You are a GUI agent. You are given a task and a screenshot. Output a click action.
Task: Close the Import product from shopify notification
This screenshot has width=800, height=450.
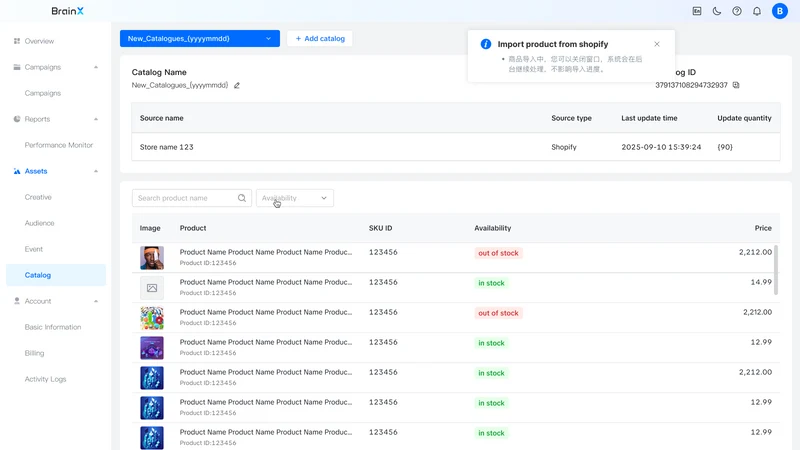tap(657, 44)
